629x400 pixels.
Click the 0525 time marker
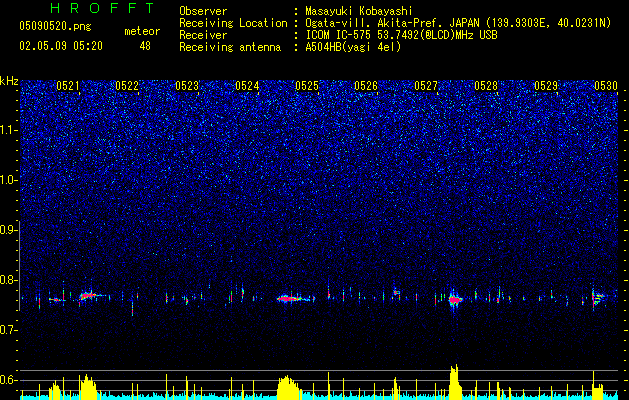pos(307,86)
